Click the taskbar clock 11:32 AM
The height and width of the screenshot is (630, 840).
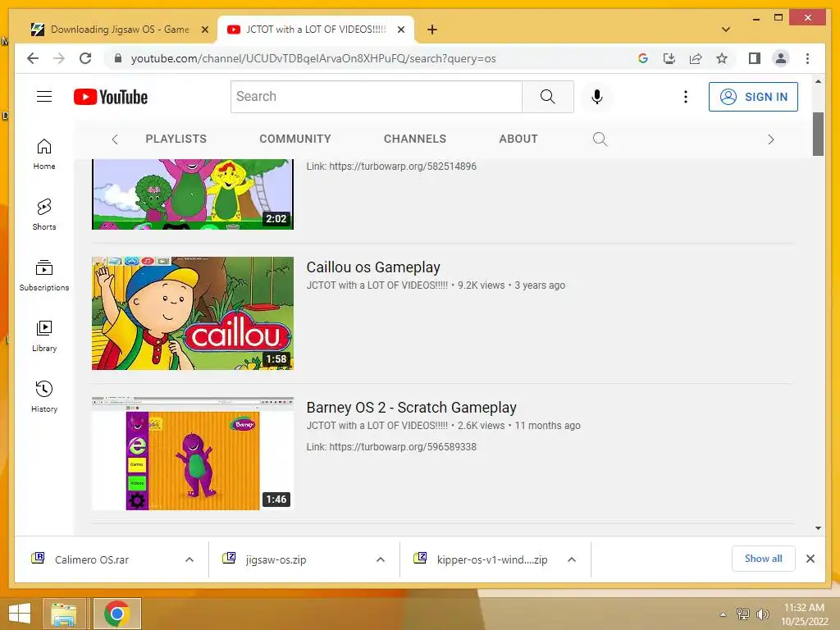tap(804, 608)
